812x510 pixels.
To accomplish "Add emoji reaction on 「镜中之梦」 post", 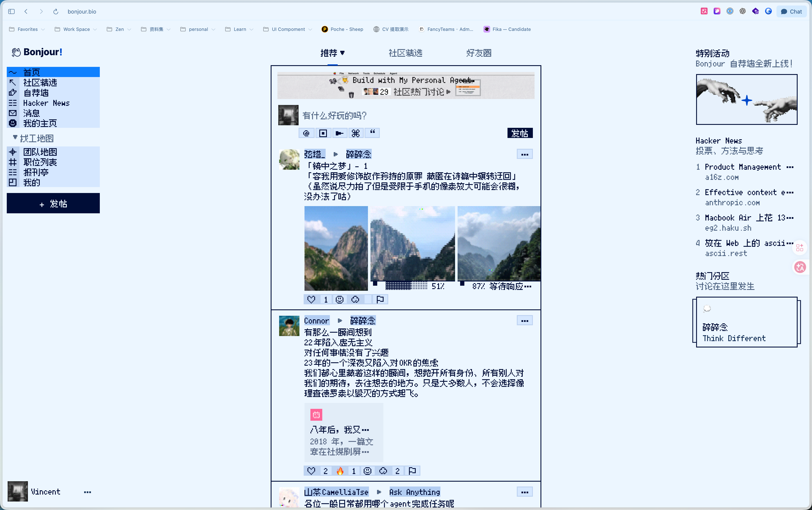I will [339, 299].
